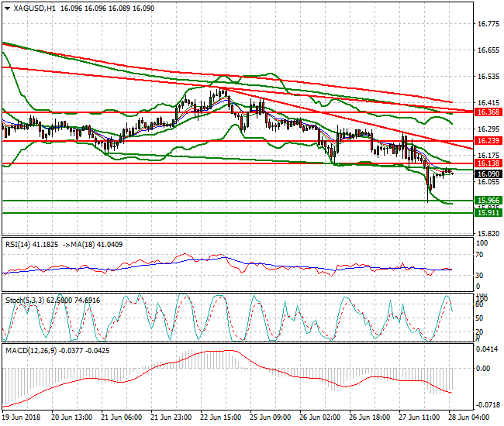Click the RSI(14) 41.1825 indicator label

coord(32,245)
